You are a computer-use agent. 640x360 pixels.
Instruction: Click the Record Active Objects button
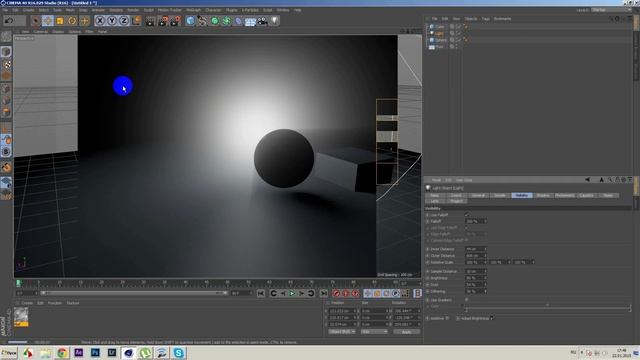pyautogui.click(x=336, y=293)
